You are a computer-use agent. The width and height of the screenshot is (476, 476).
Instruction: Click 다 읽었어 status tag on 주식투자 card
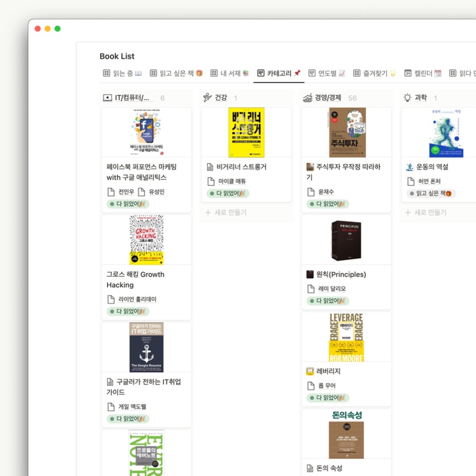point(328,204)
